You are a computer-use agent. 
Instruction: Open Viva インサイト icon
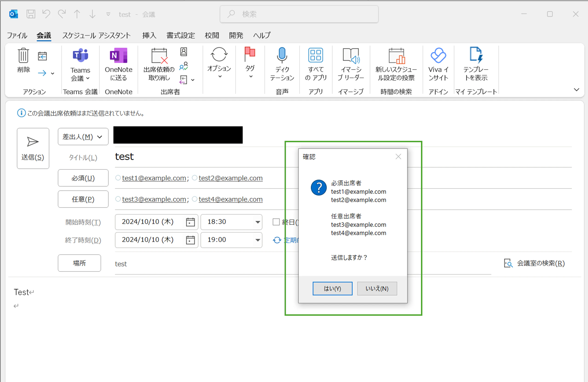tap(438, 55)
